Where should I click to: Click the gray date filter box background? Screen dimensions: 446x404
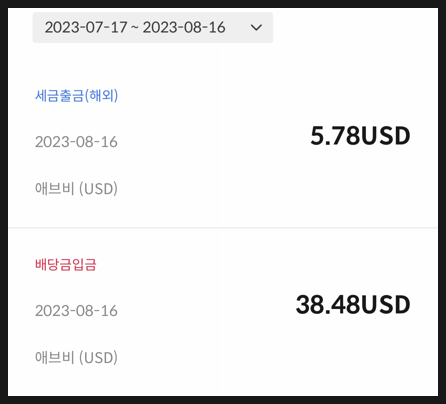[x=153, y=27]
